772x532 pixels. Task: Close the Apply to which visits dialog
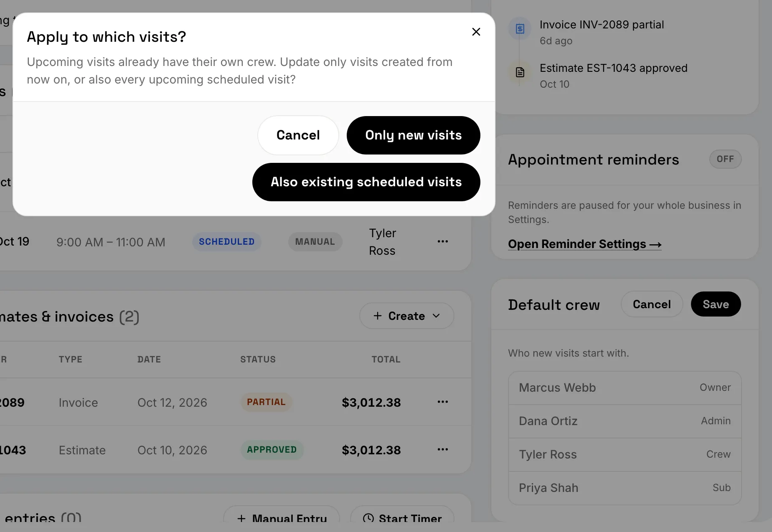pyautogui.click(x=476, y=32)
